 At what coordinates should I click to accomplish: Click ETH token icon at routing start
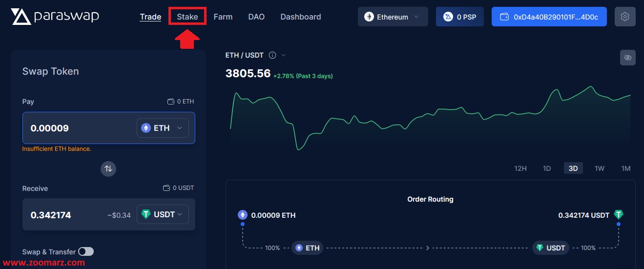[x=243, y=215]
